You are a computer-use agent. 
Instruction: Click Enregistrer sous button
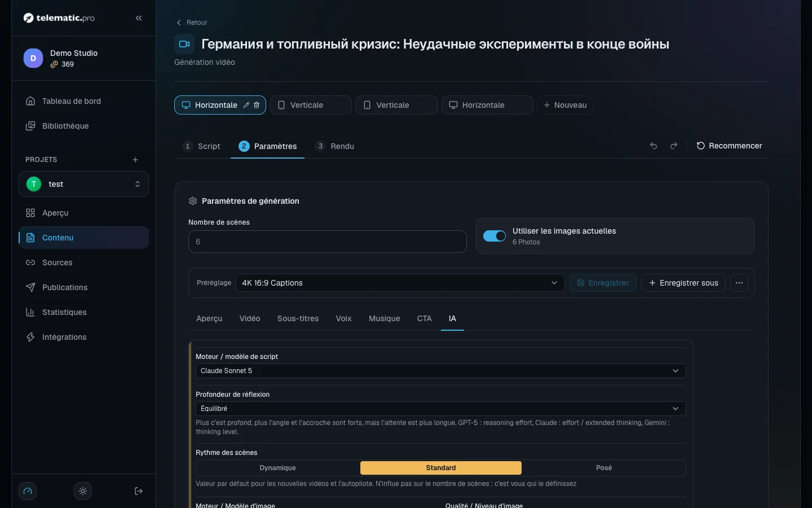[x=683, y=283]
